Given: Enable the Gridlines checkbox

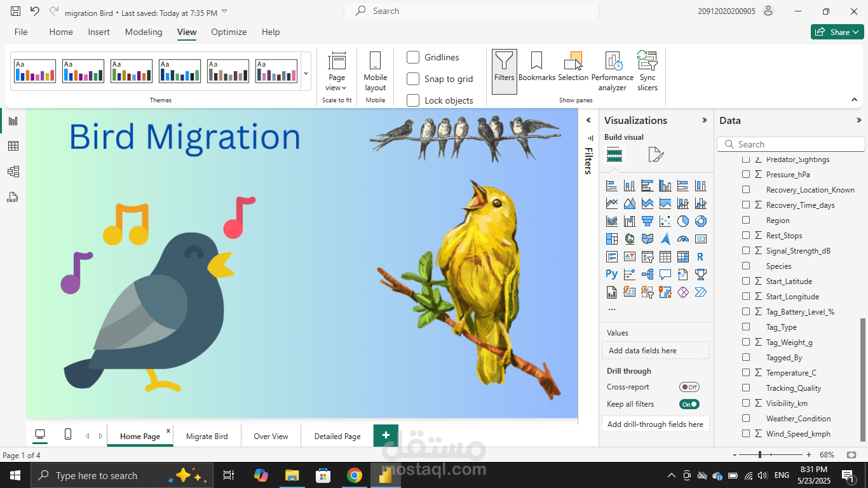Looking at the screenshot, I should click(413, 57).
